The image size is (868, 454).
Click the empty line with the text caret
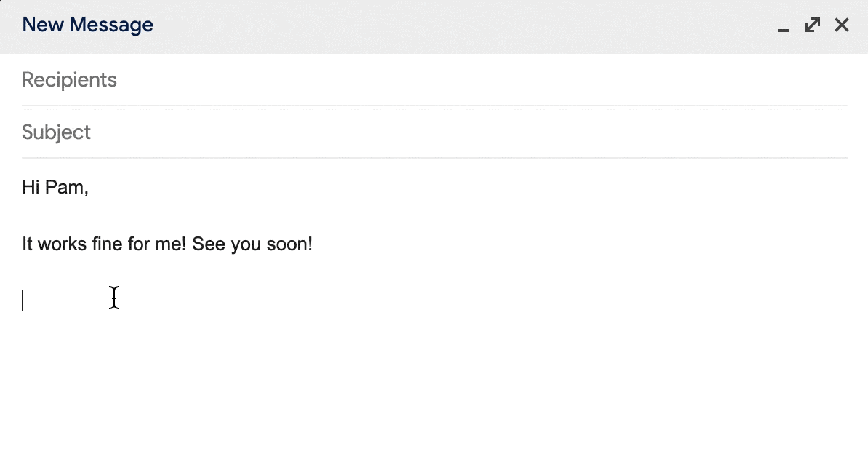(218, 300)
